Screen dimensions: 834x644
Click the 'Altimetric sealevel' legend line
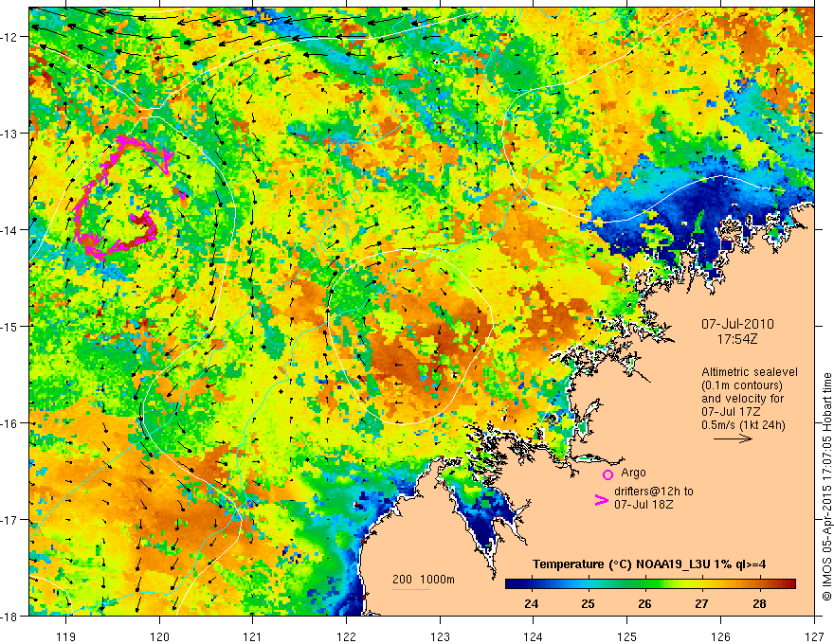click(x=750, y=372)
